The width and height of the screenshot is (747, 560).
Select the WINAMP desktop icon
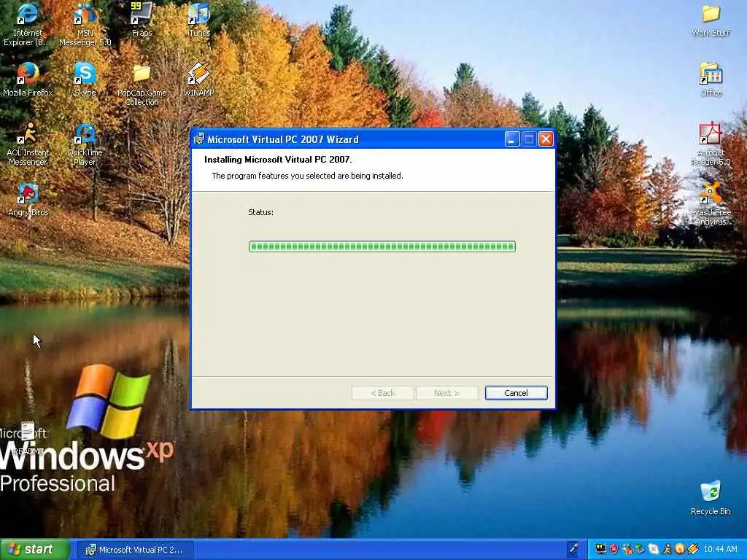198,79
